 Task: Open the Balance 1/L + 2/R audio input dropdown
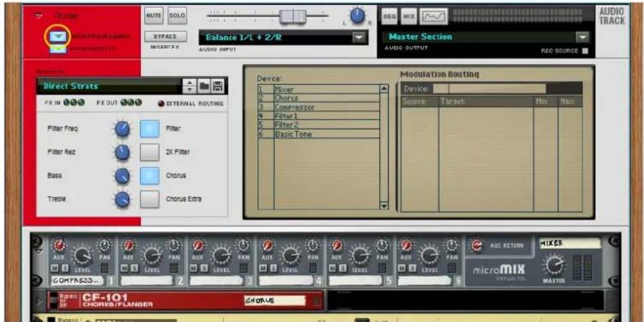tap(359, 37)
